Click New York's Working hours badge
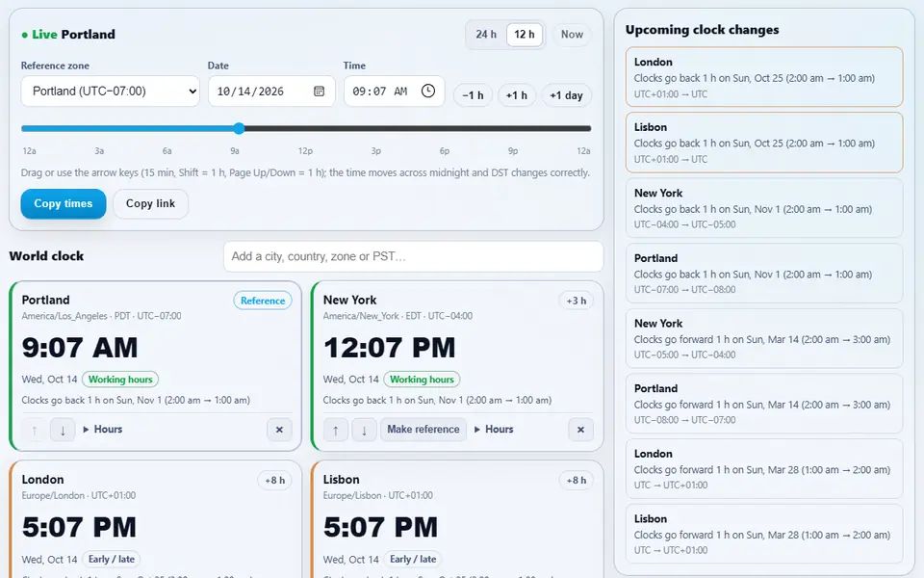 (x=422, y=380)
